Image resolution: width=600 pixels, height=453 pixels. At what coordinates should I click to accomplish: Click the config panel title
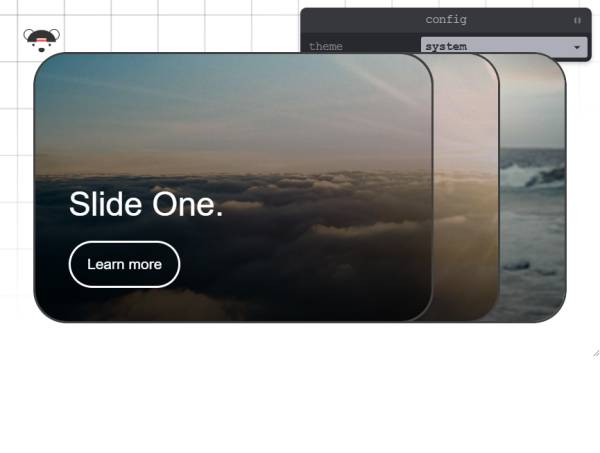[446, 20]
